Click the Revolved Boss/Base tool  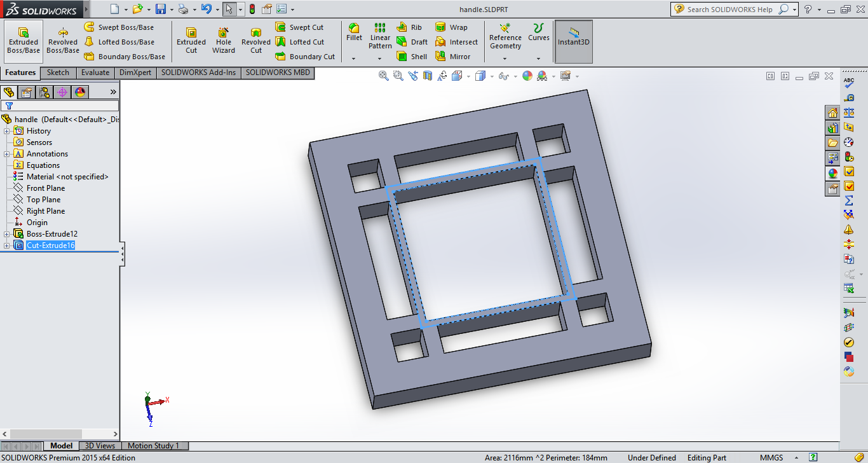(x=63, y=41)
